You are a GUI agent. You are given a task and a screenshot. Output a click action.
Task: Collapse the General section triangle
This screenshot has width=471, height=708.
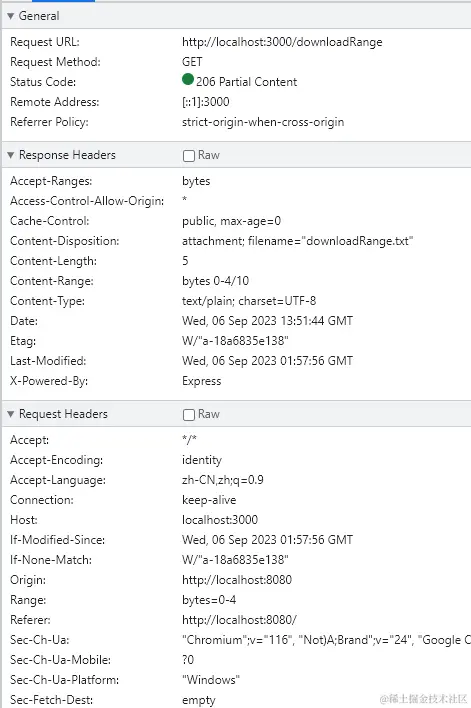pos(11,16)
